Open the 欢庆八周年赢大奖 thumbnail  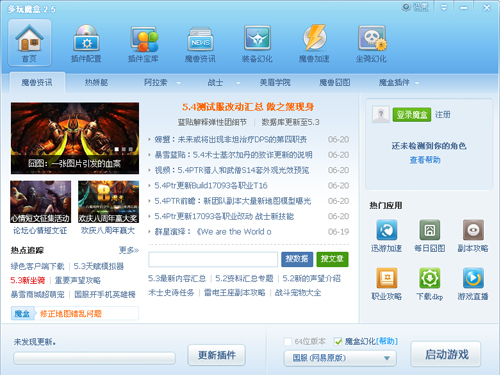[x=108, y=202]
